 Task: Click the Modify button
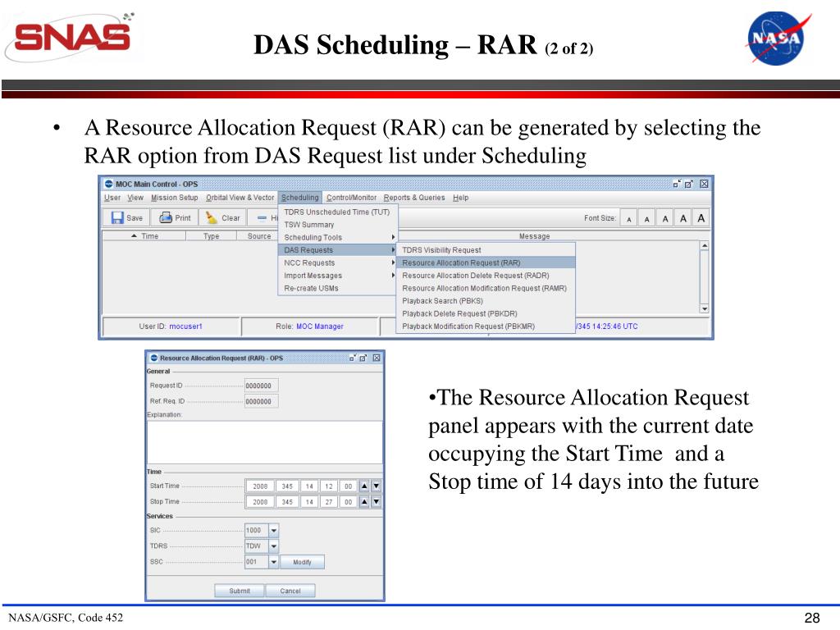coord(302,562)
